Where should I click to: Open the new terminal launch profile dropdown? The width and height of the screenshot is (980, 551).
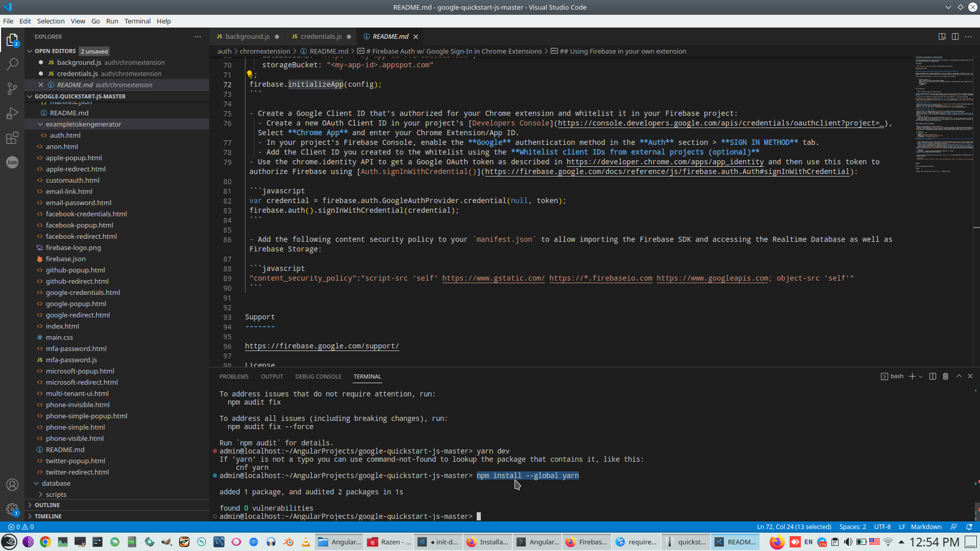click(x=921, y=377)
